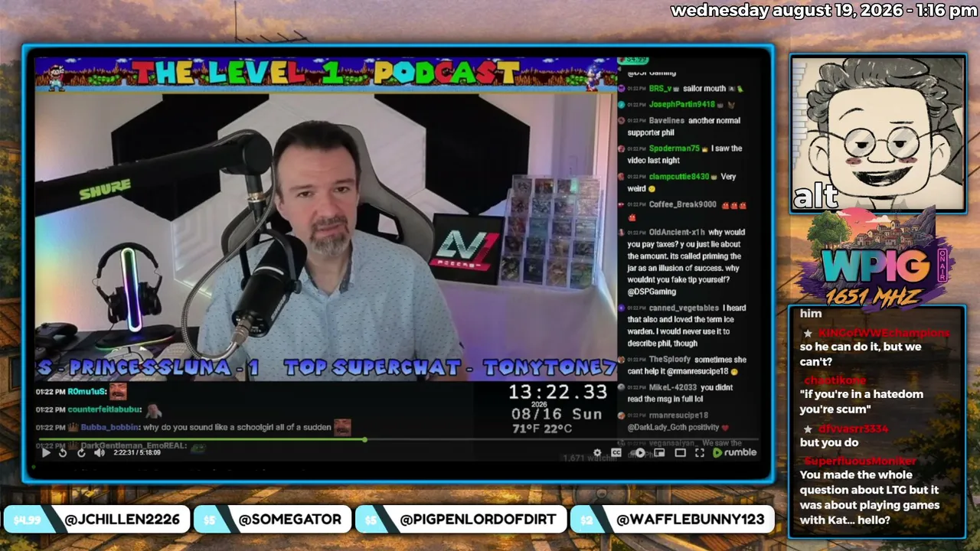Mute the video player volume
Image resolution: width=980 pixels, height=551 pixels.
tap(99, 452)
